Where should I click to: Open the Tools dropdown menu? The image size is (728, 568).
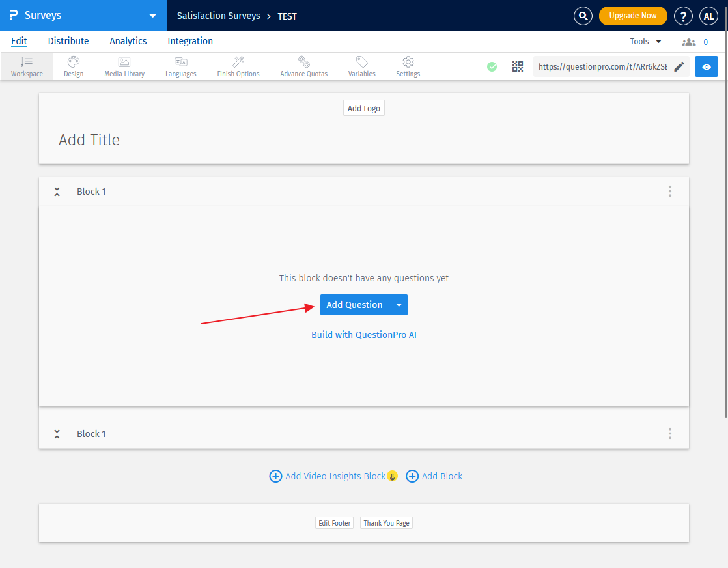[645, 42]
